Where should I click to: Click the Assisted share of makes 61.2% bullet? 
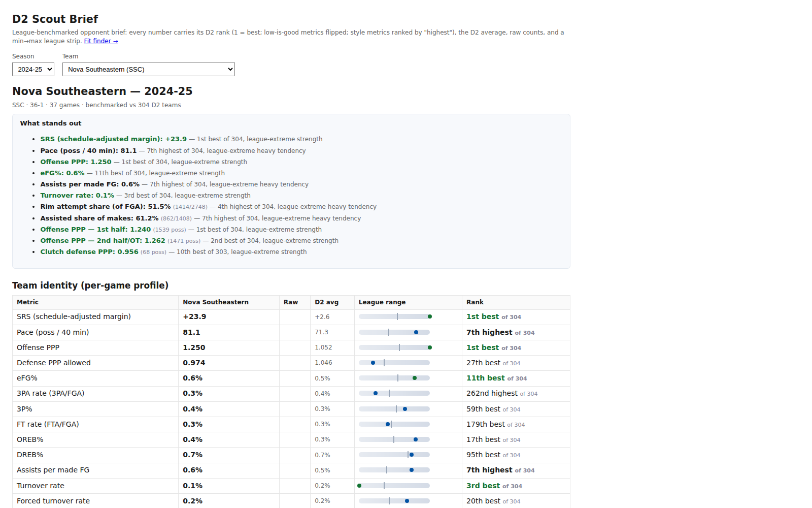click(201, 218)
